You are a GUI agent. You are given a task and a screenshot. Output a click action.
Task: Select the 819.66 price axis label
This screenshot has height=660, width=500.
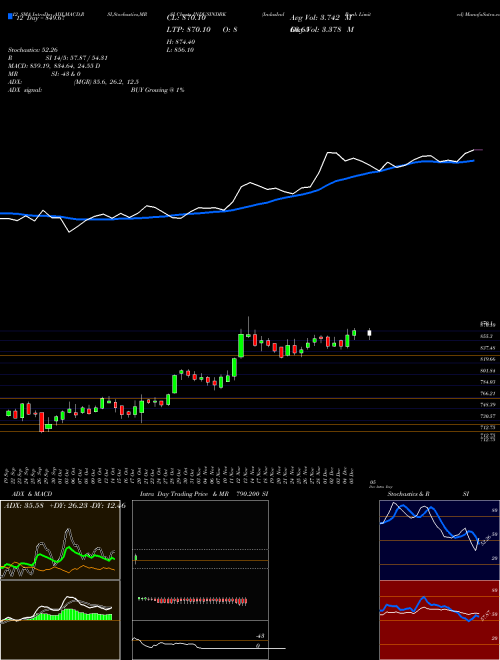coord(487,359)
